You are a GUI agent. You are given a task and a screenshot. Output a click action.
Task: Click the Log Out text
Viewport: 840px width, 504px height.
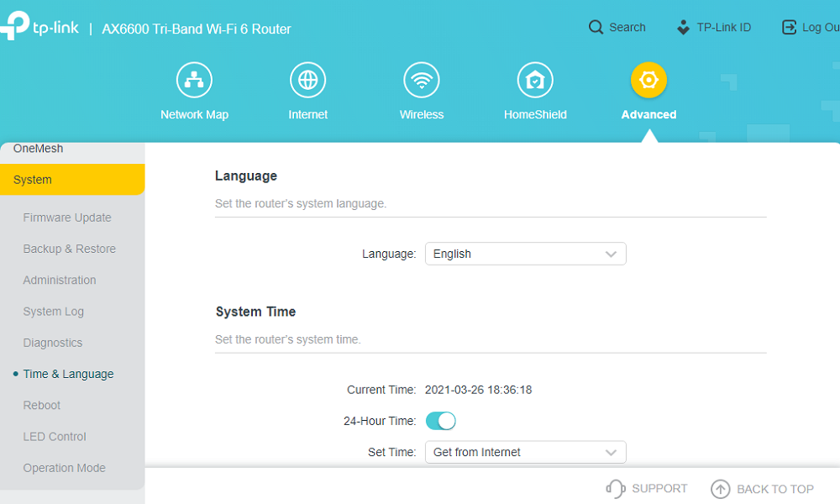click(x=821, y=28)
